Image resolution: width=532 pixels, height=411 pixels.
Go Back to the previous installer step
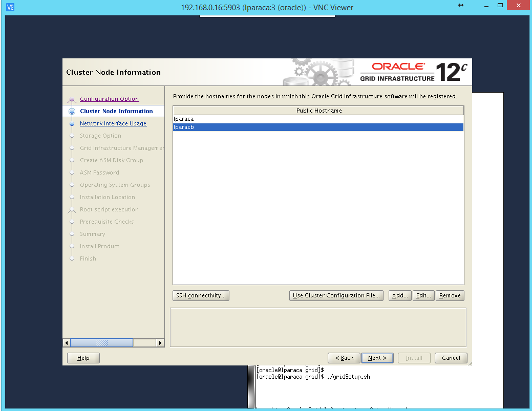(344, 358)
